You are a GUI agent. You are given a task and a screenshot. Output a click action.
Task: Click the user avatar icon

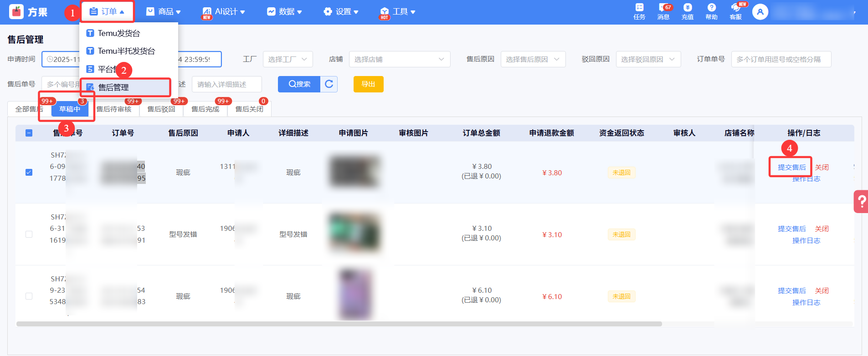[760, 12]
